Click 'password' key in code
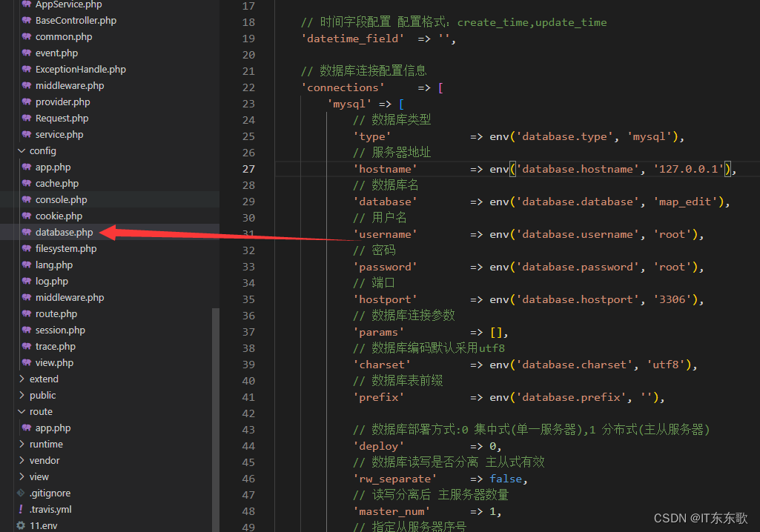 tap(386, 267)
